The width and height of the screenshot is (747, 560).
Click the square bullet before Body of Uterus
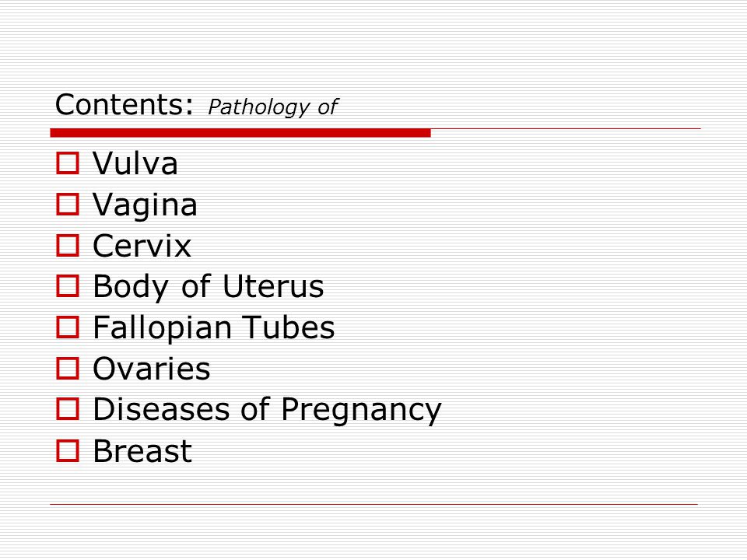pos(68,286)
